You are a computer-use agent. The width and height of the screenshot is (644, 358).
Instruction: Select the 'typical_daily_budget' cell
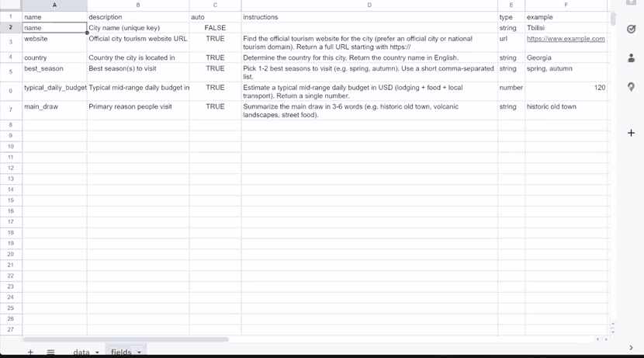(x=54, y=91)
